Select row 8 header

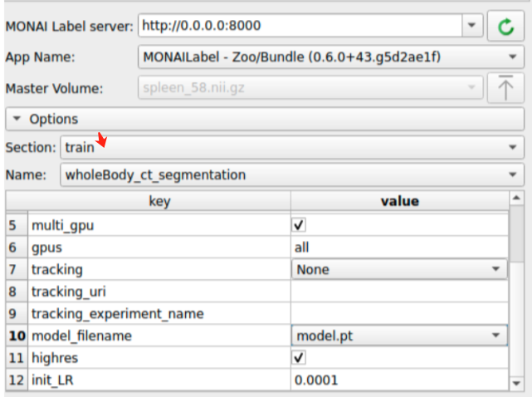coord(17,292)
